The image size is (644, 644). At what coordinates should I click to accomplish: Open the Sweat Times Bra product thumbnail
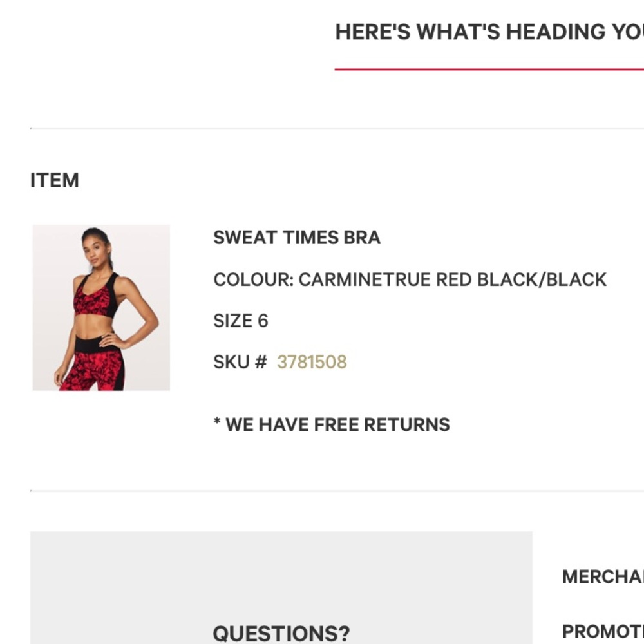pyautogui.click(x=101, y=307)
